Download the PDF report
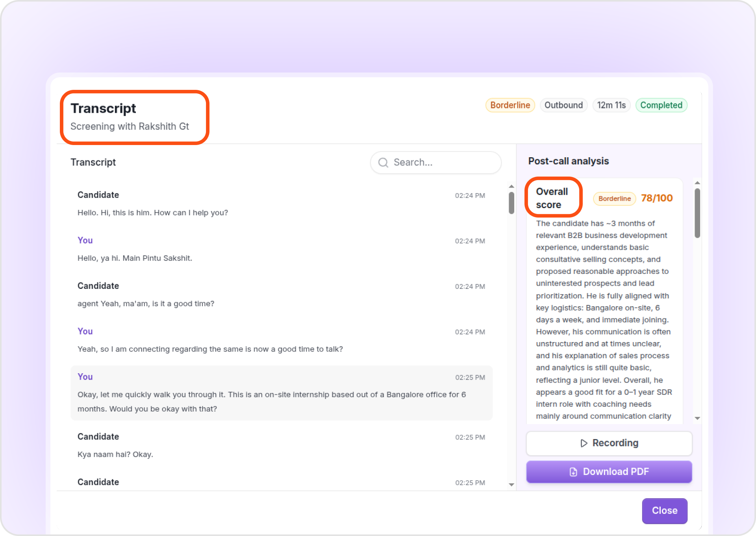 pyautogui.click(x=609, y=472)
